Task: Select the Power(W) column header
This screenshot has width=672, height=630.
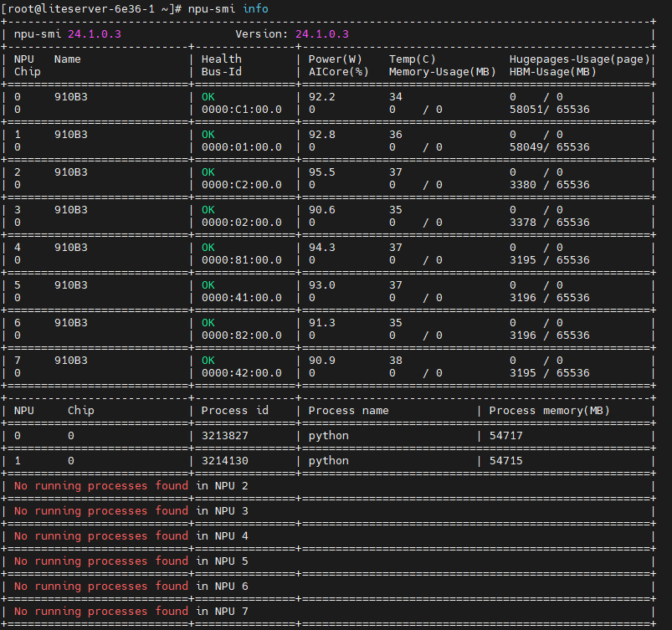Action: click(335, 59)
